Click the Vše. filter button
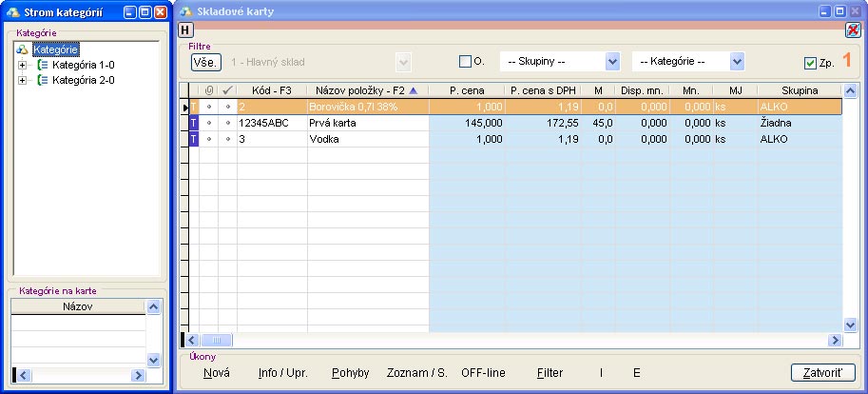868x394 pixels. tap(206, 62)
